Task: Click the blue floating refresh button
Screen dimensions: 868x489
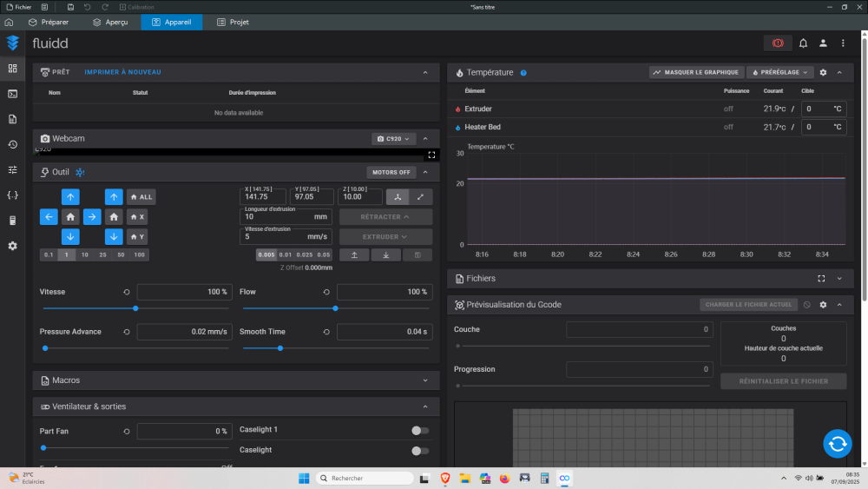Action: click(837, 444)
